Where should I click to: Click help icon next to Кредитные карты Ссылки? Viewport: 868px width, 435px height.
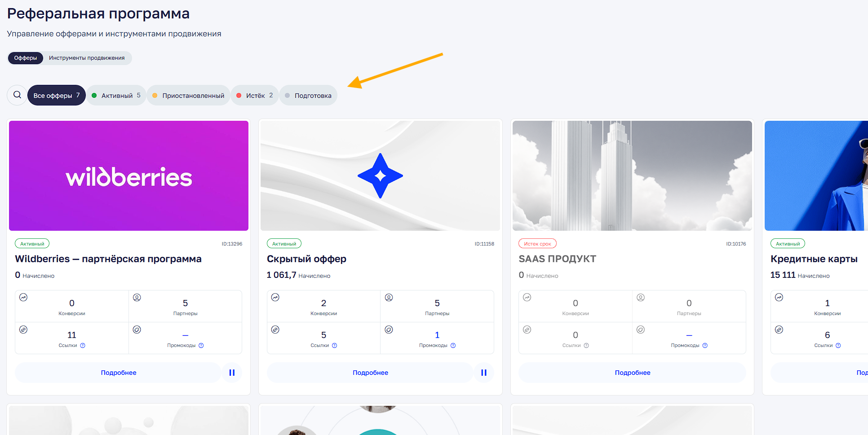point(838,346)
